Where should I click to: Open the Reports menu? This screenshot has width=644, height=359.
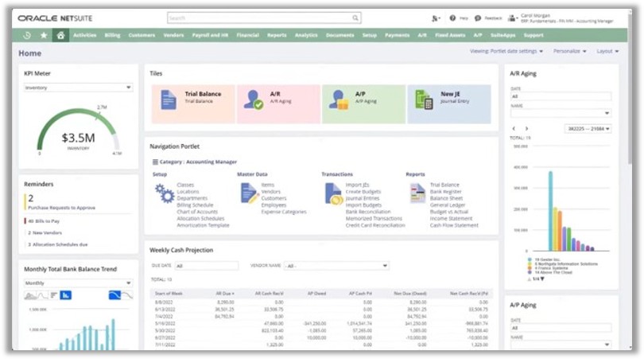[277, 35]
